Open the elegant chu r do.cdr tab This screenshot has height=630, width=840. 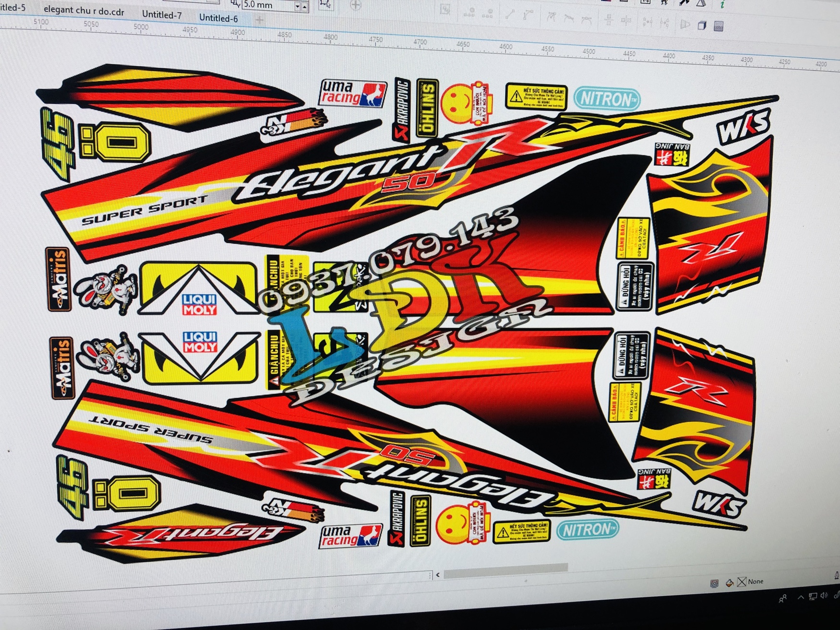tap(84, 11)
